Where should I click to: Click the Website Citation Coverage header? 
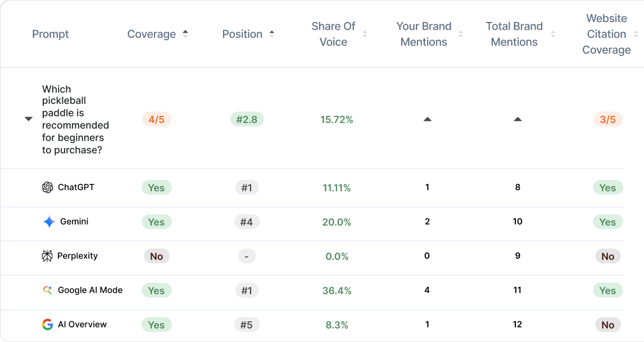pyautogui.click(x=606, y=34)
